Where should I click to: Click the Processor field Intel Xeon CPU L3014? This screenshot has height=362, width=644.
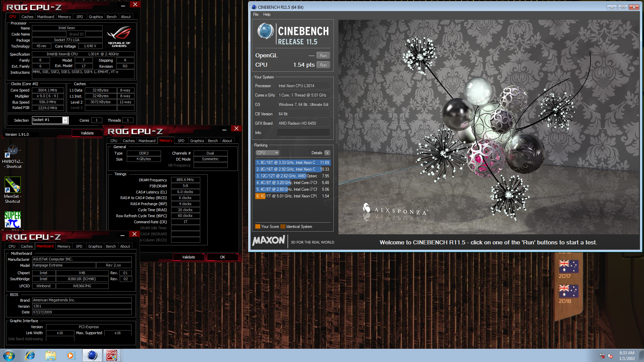click(304, 86)
